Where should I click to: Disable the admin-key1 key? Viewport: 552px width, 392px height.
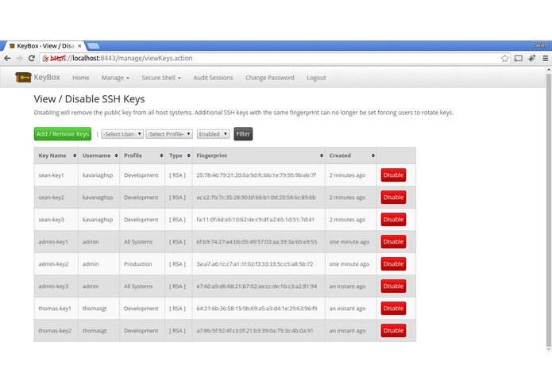coord(393,241)
